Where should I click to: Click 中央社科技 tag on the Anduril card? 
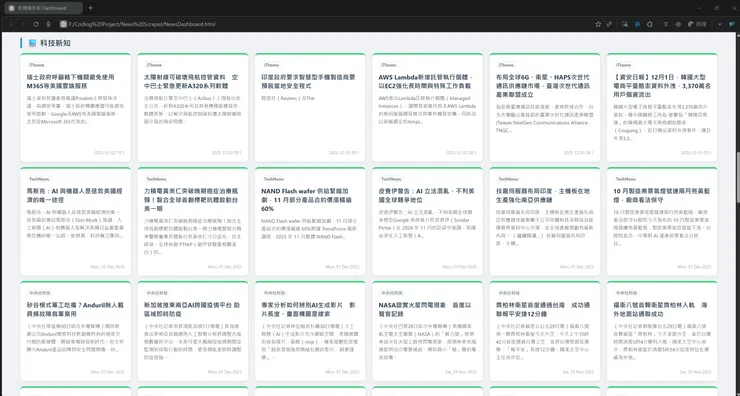(x=39, y=293)
